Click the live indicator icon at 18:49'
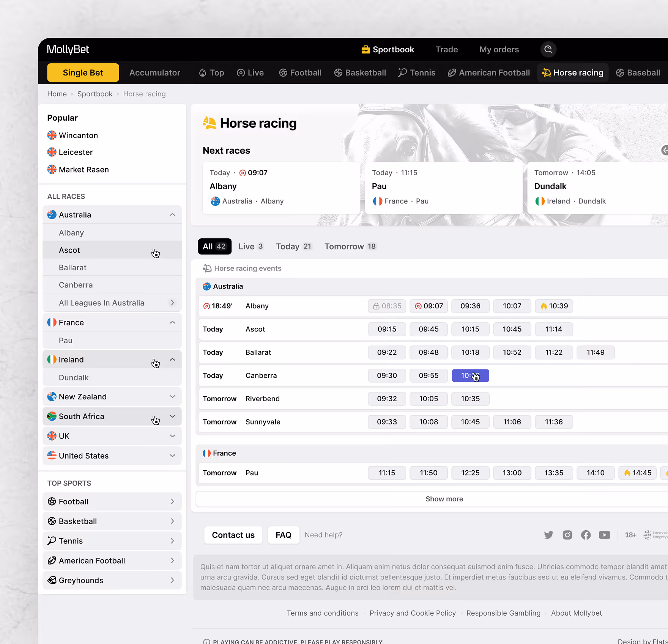 coord(206,306)
